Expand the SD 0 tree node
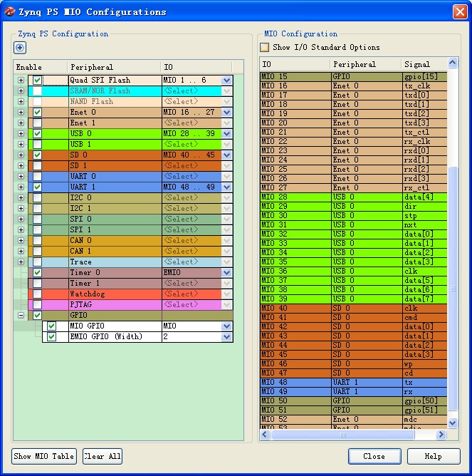Viewport: 472px width, 476px height. pos(21,155)
